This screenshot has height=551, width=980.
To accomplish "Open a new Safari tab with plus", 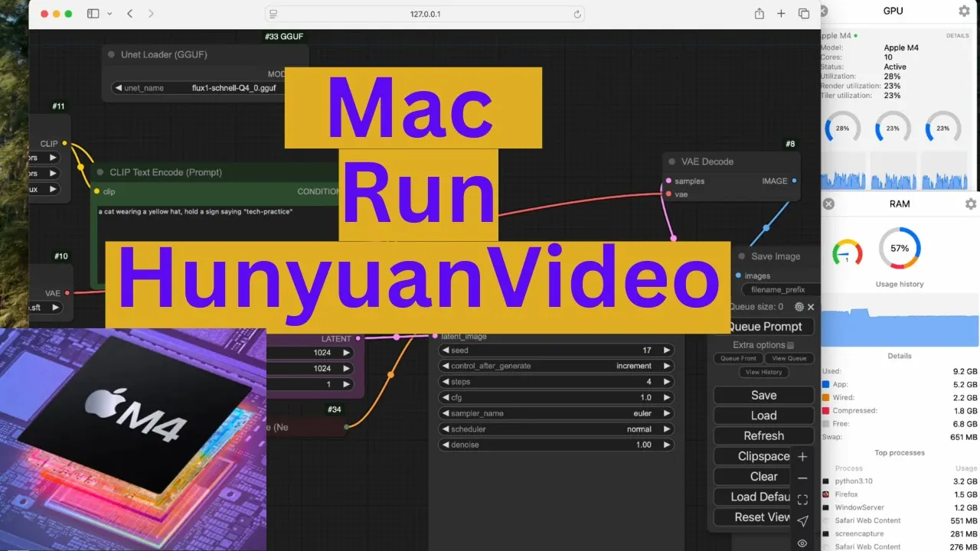I will coord(781,14).
